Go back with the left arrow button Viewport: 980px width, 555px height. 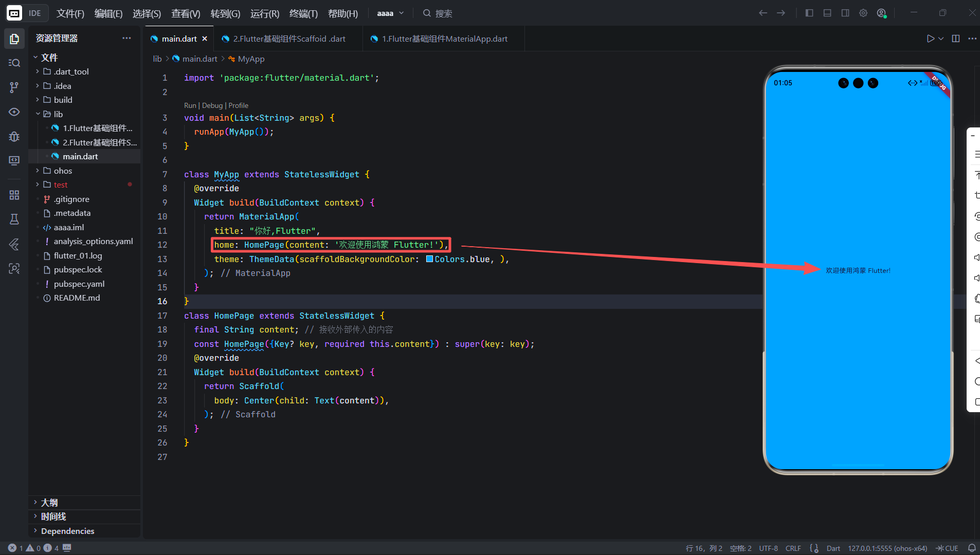point(763,13)
